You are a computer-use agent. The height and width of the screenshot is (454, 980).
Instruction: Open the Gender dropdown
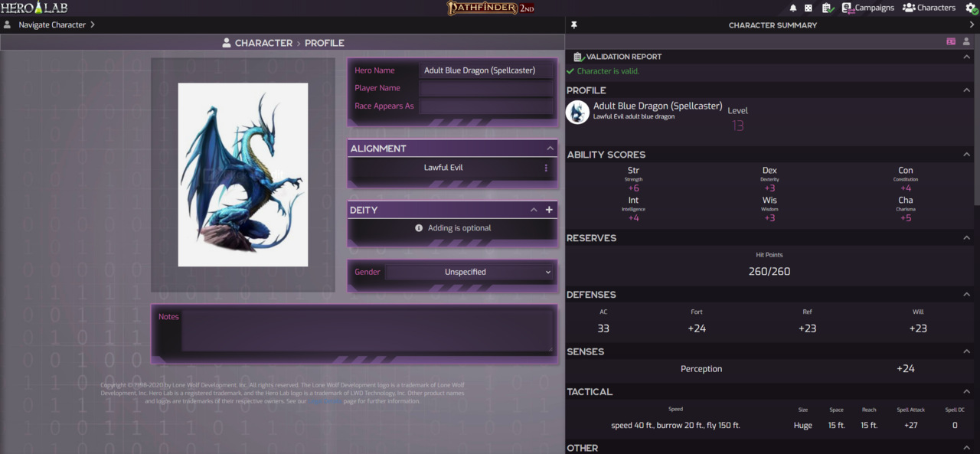click(x=469, y=272)
